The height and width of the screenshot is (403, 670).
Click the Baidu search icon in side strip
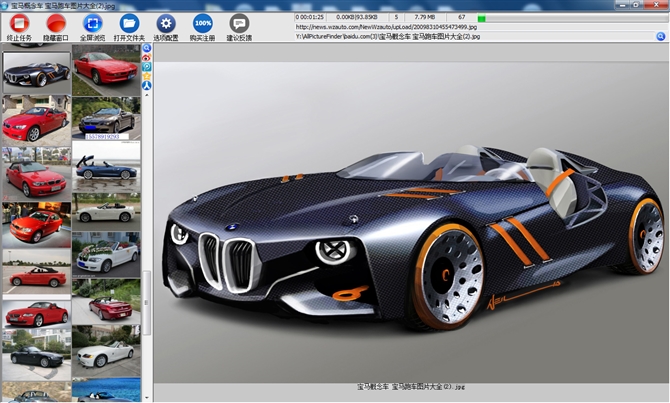[147, 47]
